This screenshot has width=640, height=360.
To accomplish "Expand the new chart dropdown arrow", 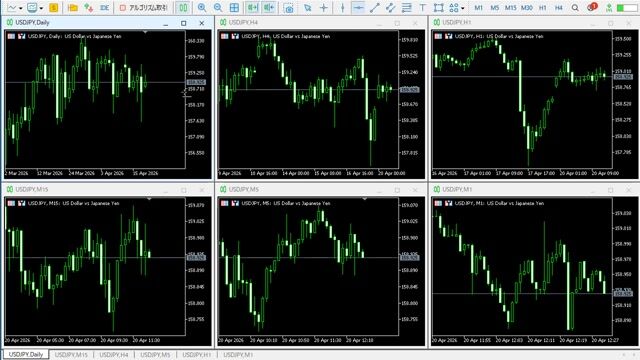I will coord(20,8).
